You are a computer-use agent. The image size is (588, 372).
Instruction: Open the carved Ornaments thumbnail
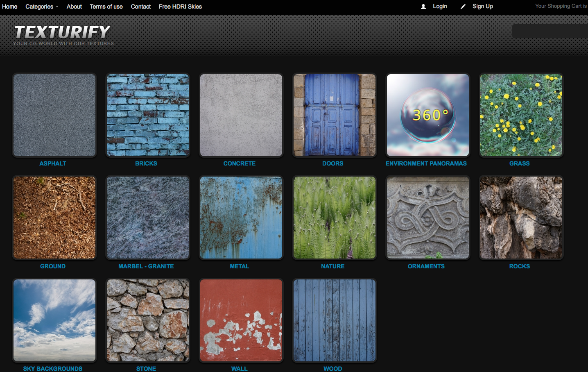point(428,218)
